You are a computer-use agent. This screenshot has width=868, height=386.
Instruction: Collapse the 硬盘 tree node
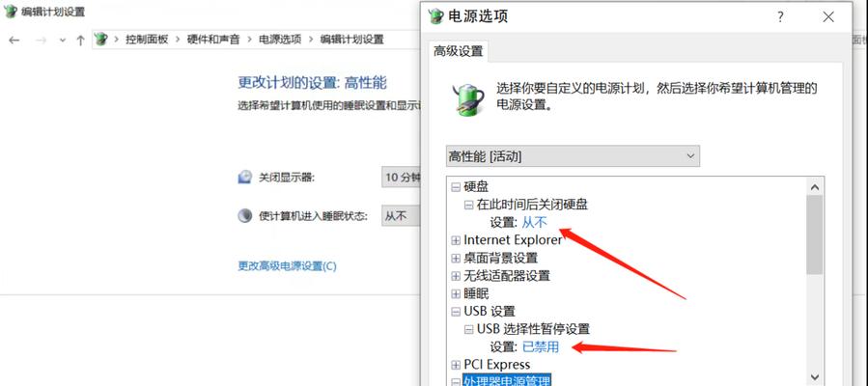coord(456,187)
